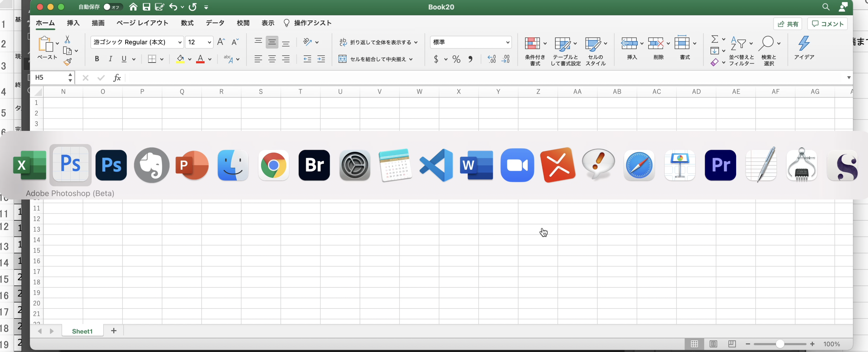868x352 pixels.
Task: Toggle italic formatting
Action: click(110, 59)
